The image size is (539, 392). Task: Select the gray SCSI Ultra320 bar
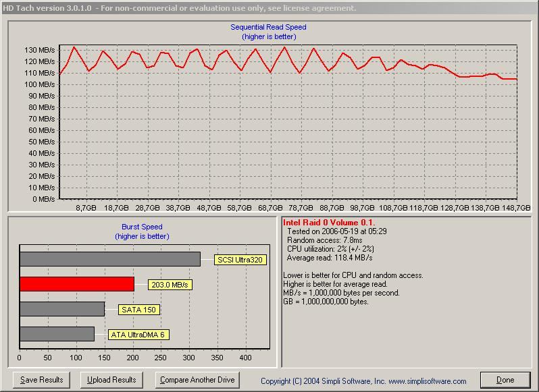pos(110,259)
